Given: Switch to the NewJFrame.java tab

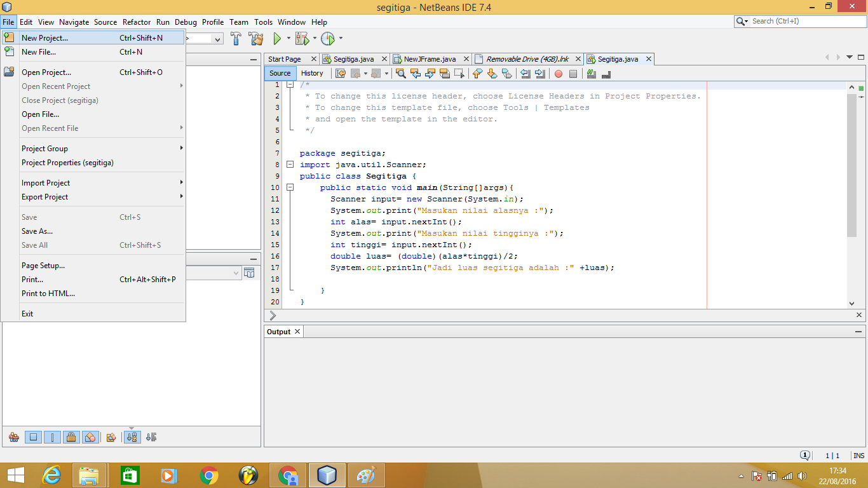Looking at the screenshot, I should [x=431, y=59].
